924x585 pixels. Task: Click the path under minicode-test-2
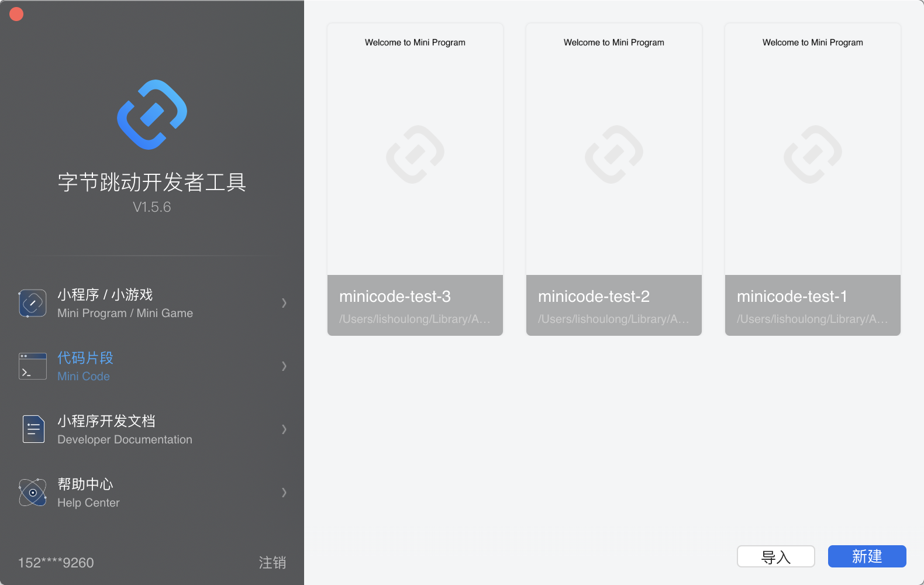(x=613, y=319)
